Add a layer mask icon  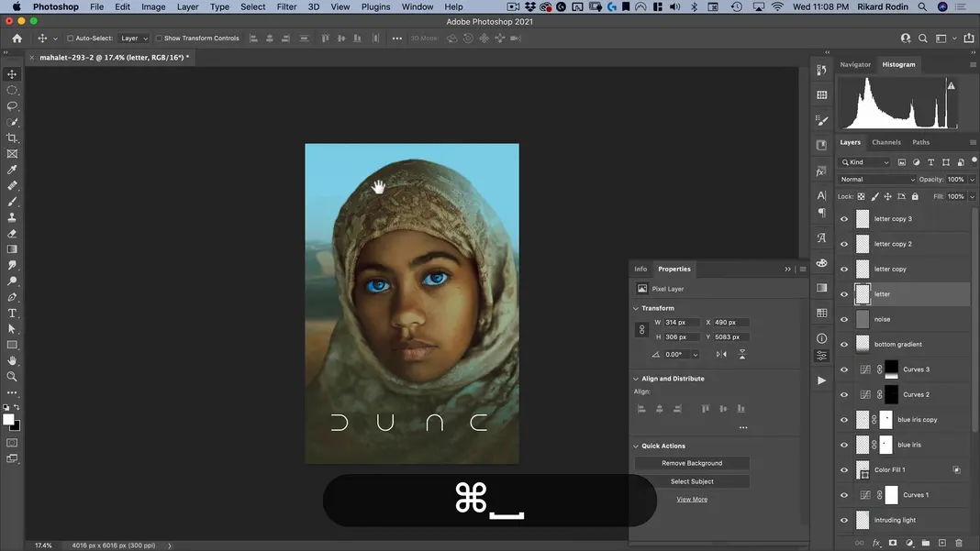click(x=893, y=543)
